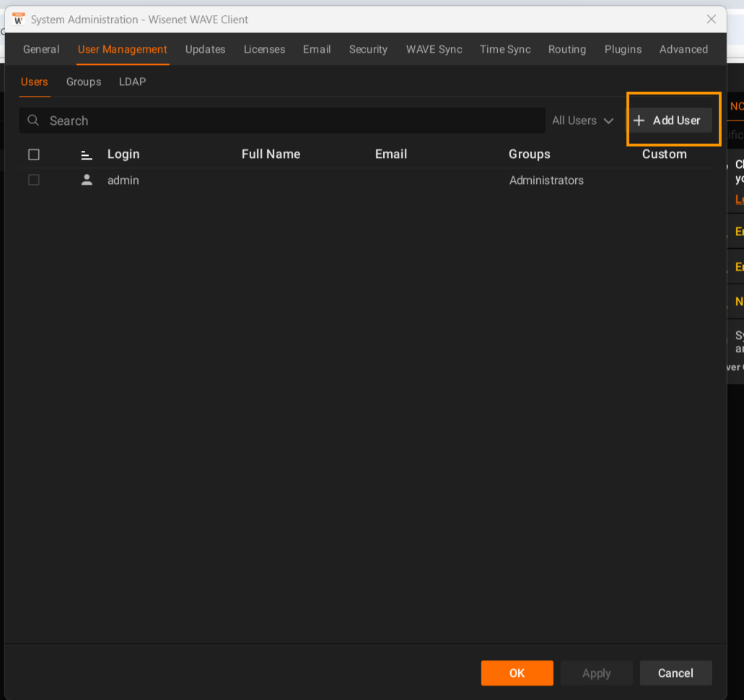Click the Add User button
The width and height of the screenshot is (744, 700).
point(671,121)
